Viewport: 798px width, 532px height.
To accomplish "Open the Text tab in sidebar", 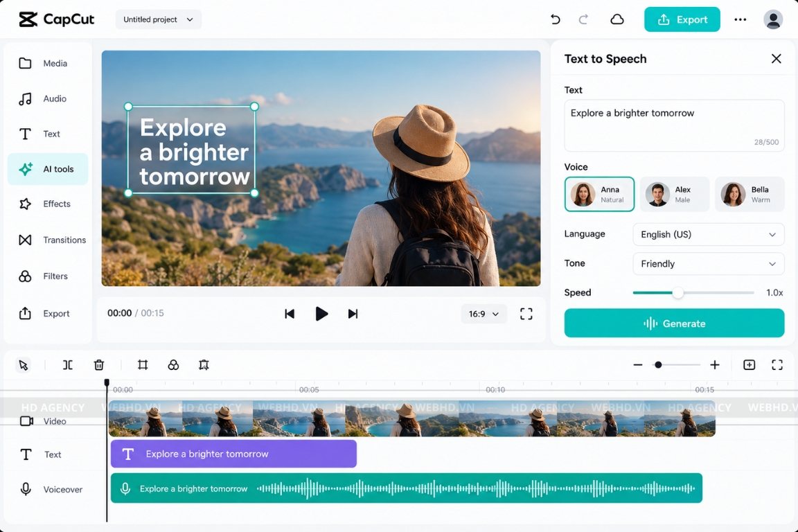I will [x=48, y=134].
